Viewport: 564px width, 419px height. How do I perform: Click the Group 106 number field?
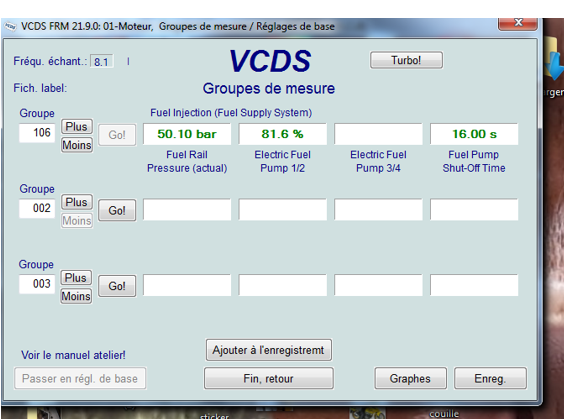(37, 133)
